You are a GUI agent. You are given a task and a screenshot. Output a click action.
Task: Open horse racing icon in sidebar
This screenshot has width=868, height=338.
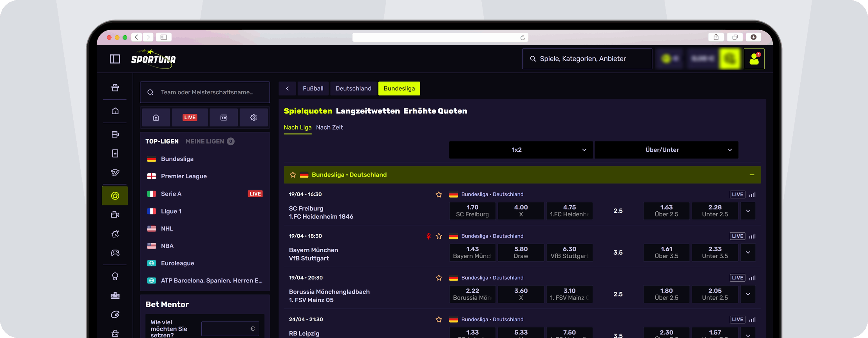115,234
